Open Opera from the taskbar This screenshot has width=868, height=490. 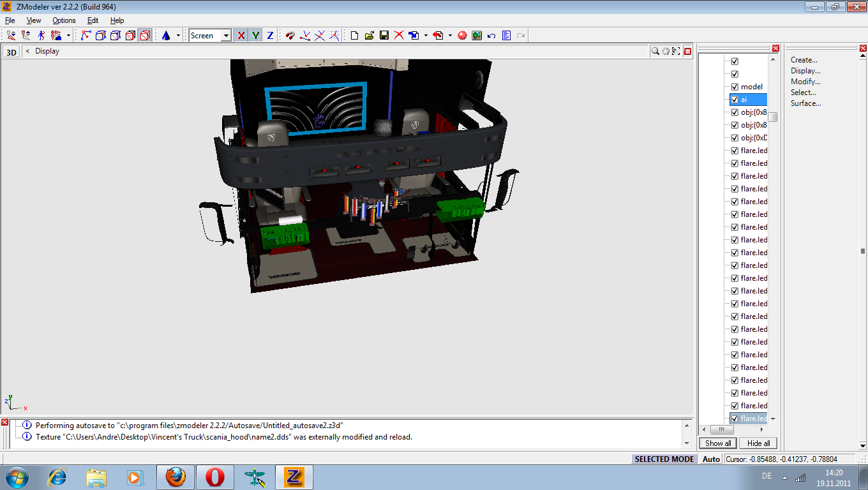pos(215,477)
